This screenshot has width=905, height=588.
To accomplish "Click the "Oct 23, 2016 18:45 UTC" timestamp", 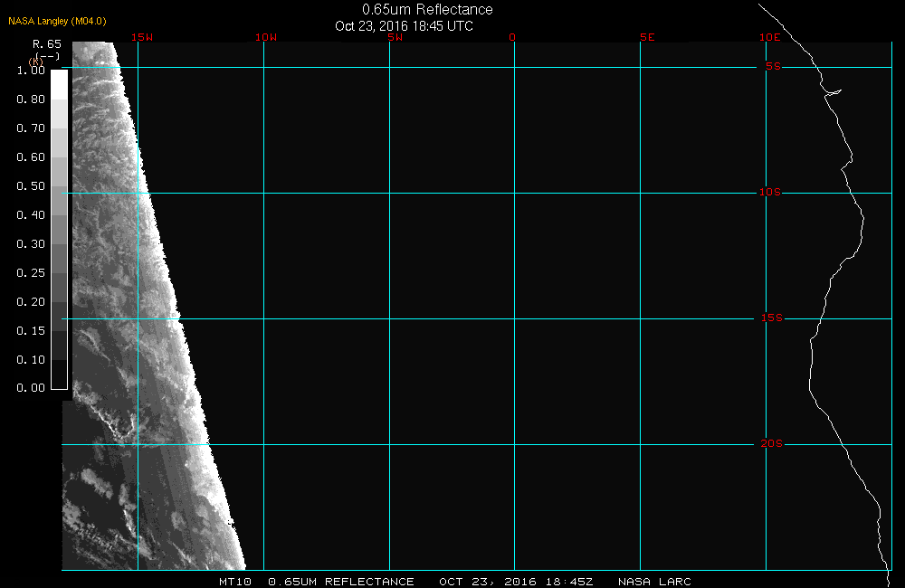I will click(404, 26).
